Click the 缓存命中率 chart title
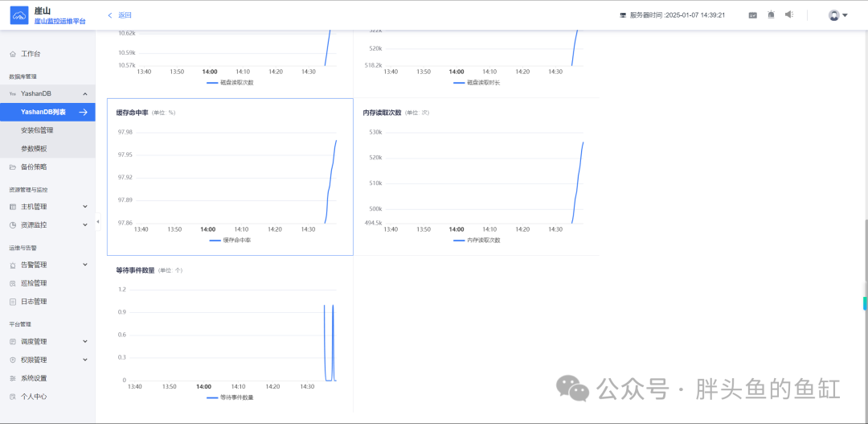Image resolution: width=868 pixels, height=424 pixels. point(132,113)
